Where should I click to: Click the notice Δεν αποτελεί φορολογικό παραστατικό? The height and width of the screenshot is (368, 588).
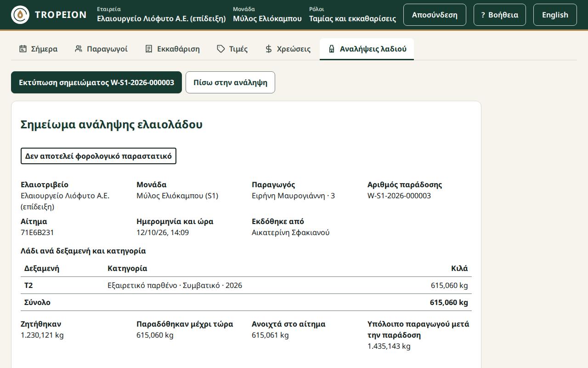[x=98, y=156]
